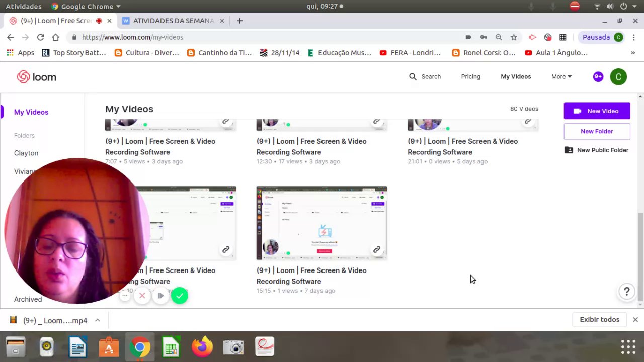This screenshot has width=644, height=362.
Task: Open the downloaded Loom mp4 file
Action: pyautogui.click(x=48, y=320)
